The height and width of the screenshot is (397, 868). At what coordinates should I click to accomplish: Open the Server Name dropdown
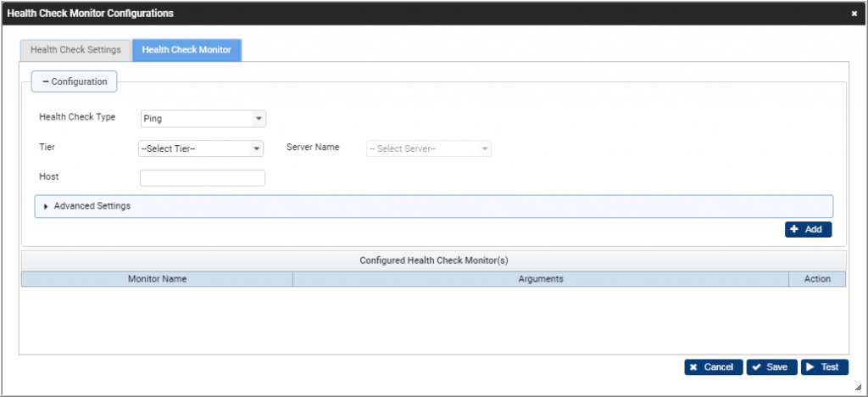[429, 148]
